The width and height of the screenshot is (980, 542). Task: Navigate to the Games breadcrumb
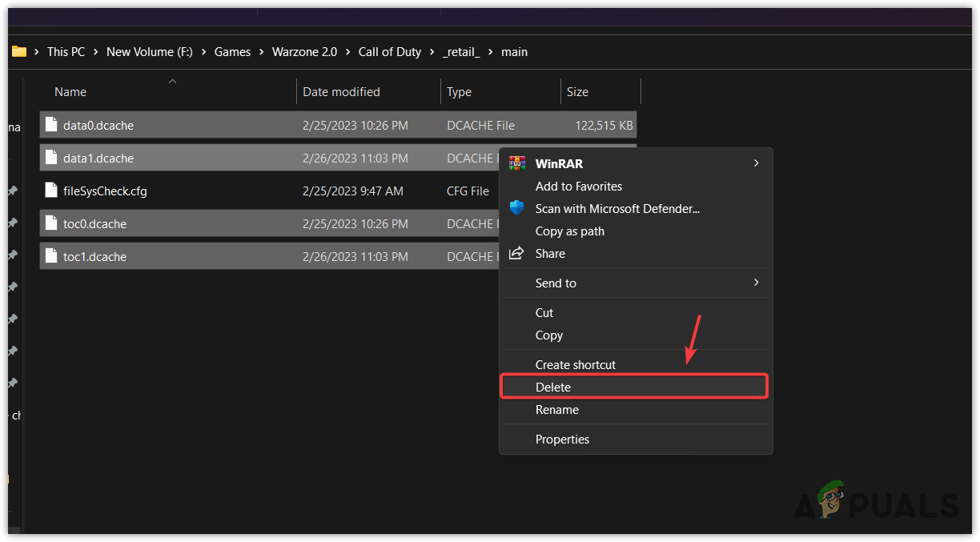click(232, 51)
